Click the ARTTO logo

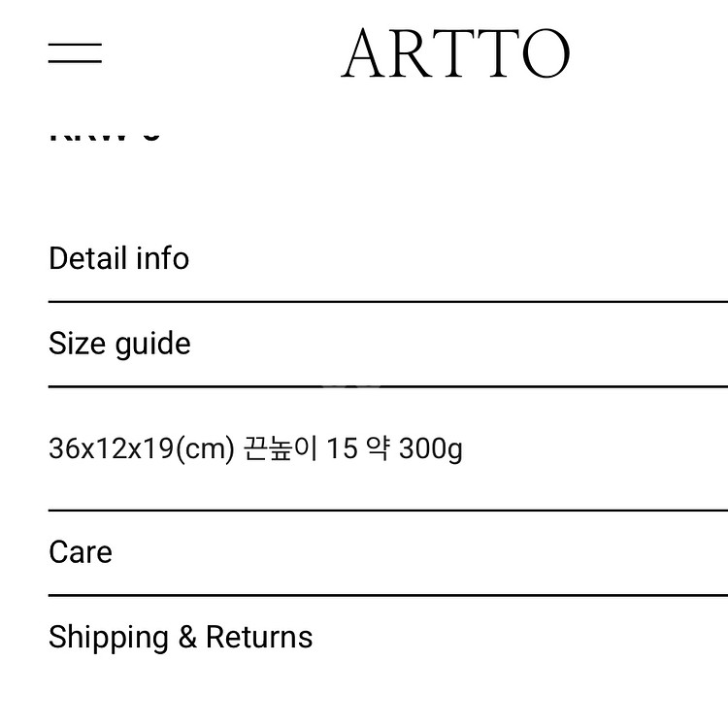coord(455,53)
